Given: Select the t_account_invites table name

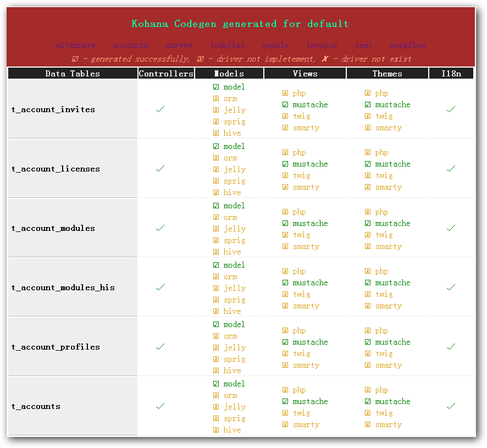Looking at the screenshot, I should pyautogui.click(x=53, y=109).
